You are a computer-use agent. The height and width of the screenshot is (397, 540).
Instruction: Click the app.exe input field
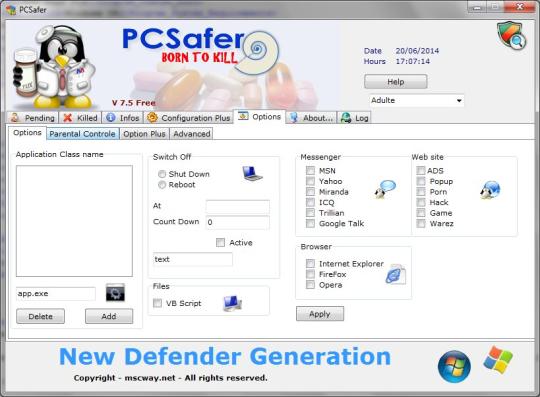56,294
